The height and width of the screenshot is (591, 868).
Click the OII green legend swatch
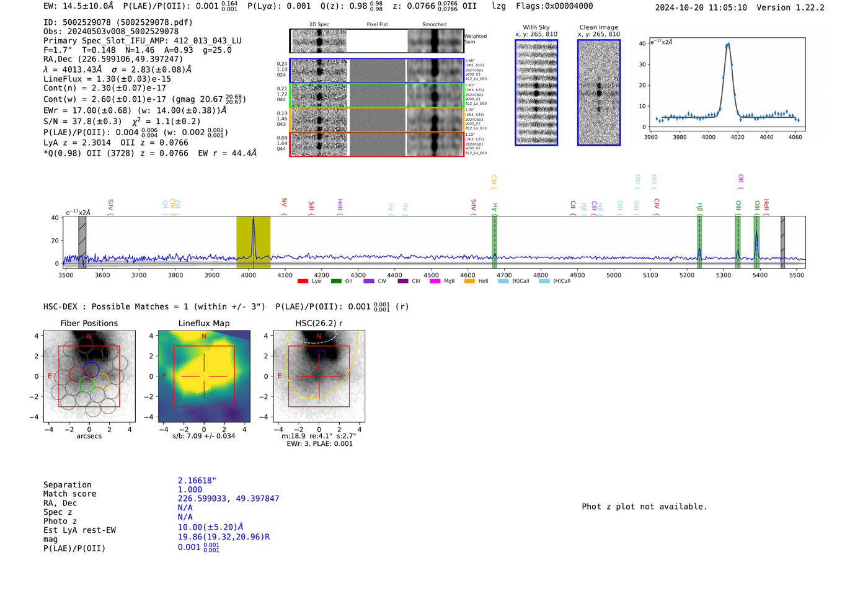tap(336, 281)
